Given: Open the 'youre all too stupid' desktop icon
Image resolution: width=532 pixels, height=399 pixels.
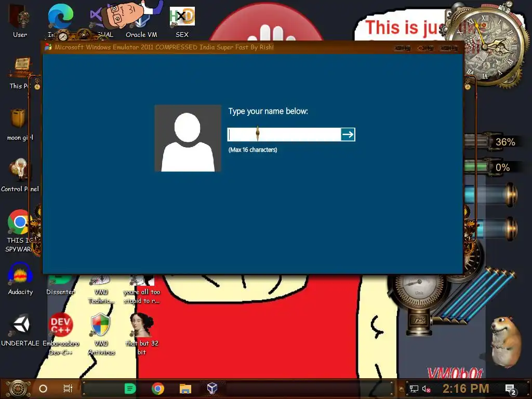Looking at the screenshot, I should pos(142,289).
